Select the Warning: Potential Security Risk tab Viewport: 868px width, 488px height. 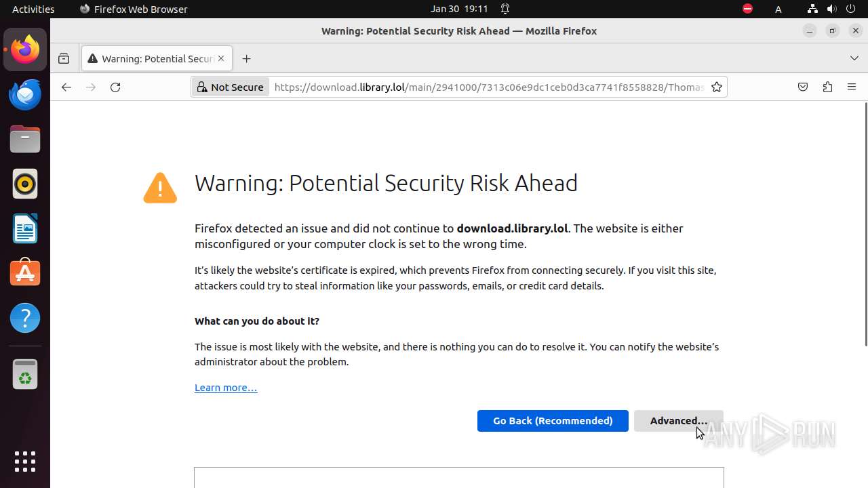coord(151,59)
